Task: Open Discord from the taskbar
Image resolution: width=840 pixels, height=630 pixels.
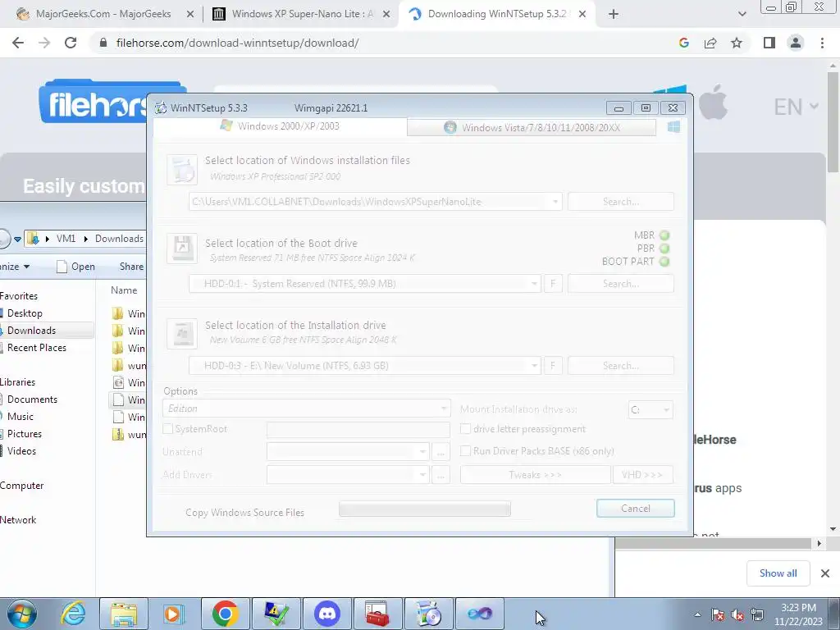Action: pyautogui.click(x=327, y=614)
